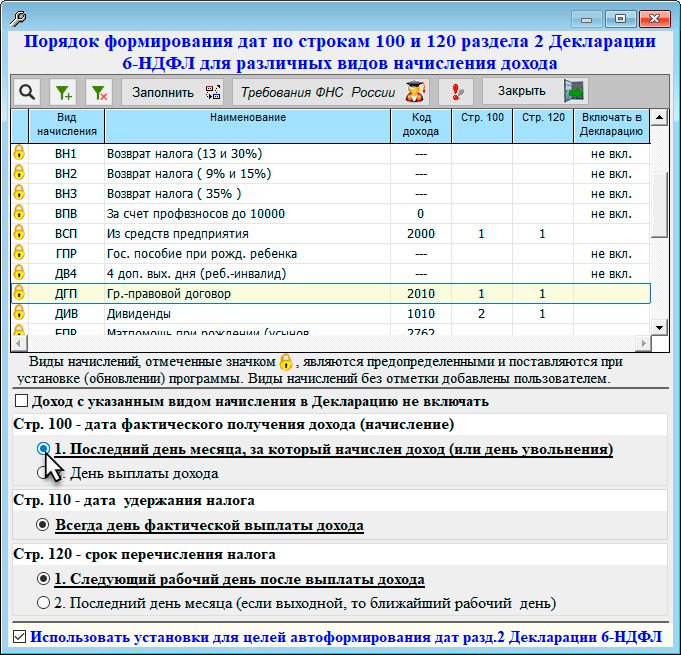Click the 'Код дохода' column header

click(x=421, y=125)
